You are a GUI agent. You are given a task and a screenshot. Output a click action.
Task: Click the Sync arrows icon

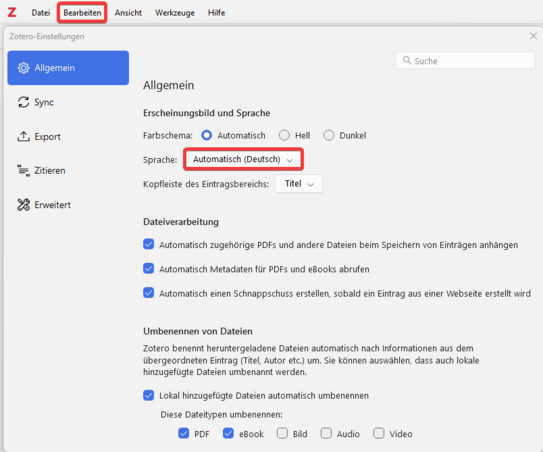(24, 102)
